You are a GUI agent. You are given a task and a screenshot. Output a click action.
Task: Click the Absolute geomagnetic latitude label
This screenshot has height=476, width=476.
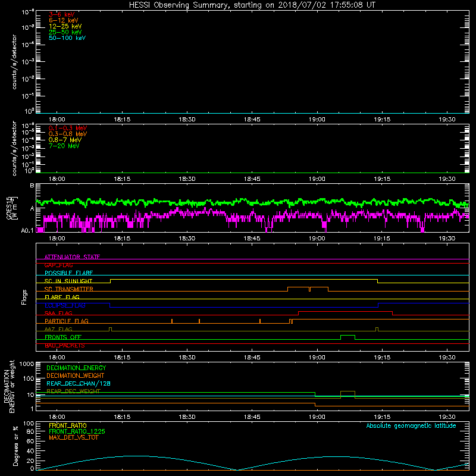coord(411,426)
